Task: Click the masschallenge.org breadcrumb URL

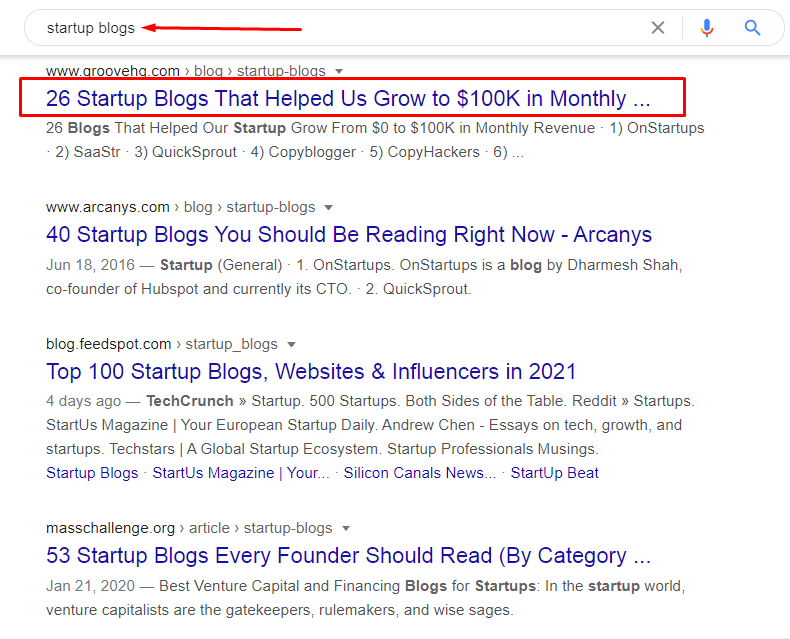Action: [x=189, y=529]
